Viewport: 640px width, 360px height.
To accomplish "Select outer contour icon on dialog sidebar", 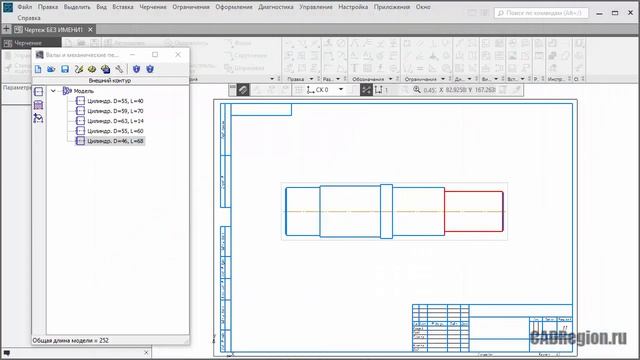I will [x=38, y=91].
